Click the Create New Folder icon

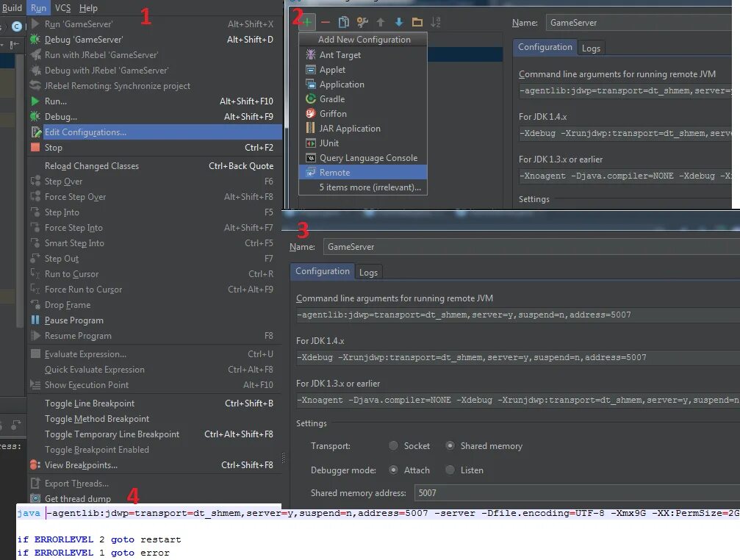[x=417, y=22]
